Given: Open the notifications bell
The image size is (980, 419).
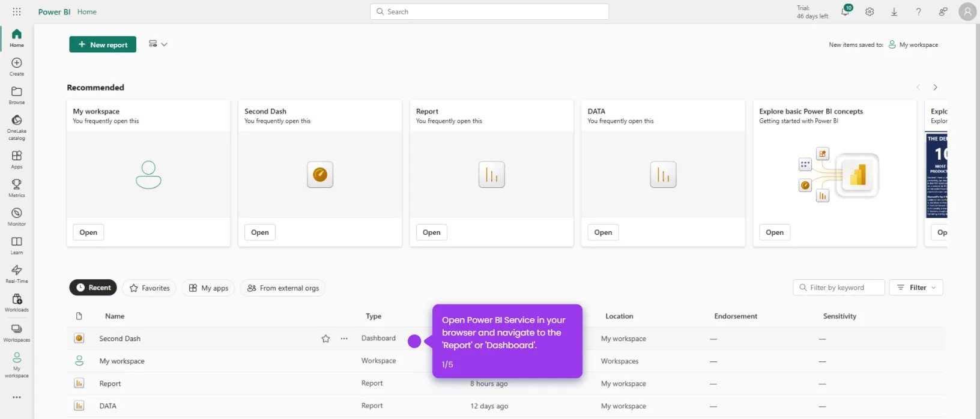Looking at the screenshot, I should (845, 11).
